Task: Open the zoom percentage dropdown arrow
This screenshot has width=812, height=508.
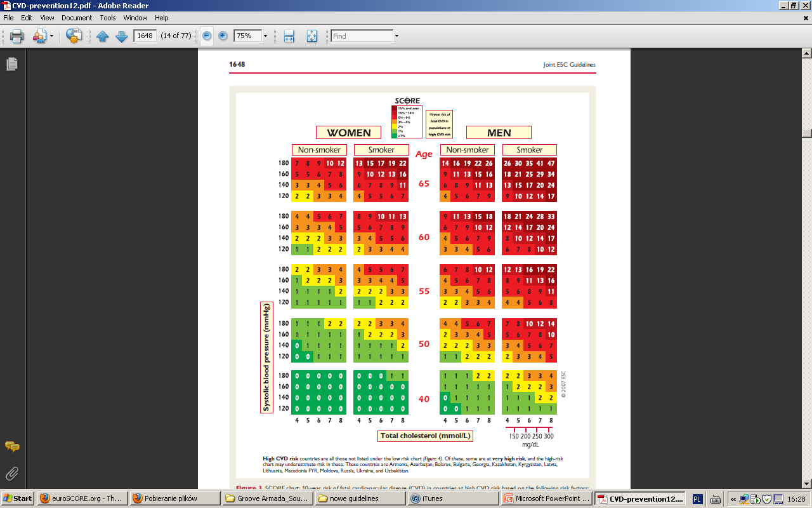Action: 265,36
